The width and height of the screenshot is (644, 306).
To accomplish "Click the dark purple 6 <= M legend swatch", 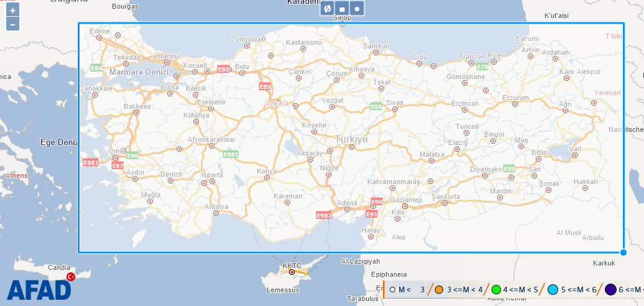I will [610, 290].
